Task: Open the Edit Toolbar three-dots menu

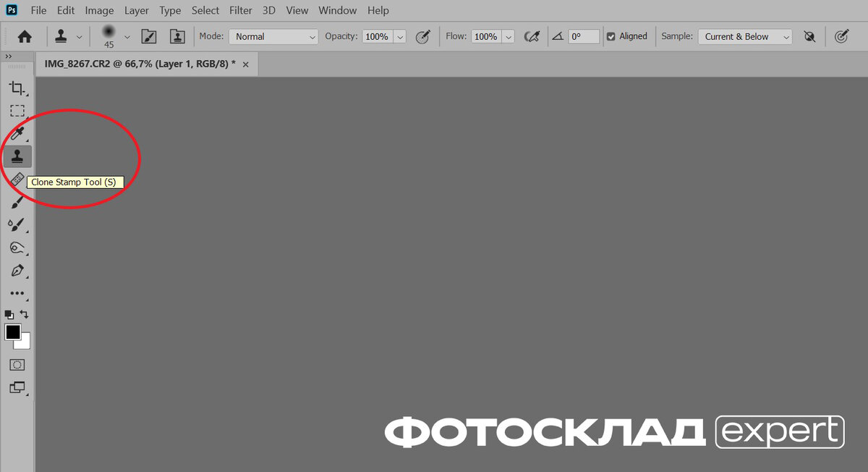Action: click(17, 293)
